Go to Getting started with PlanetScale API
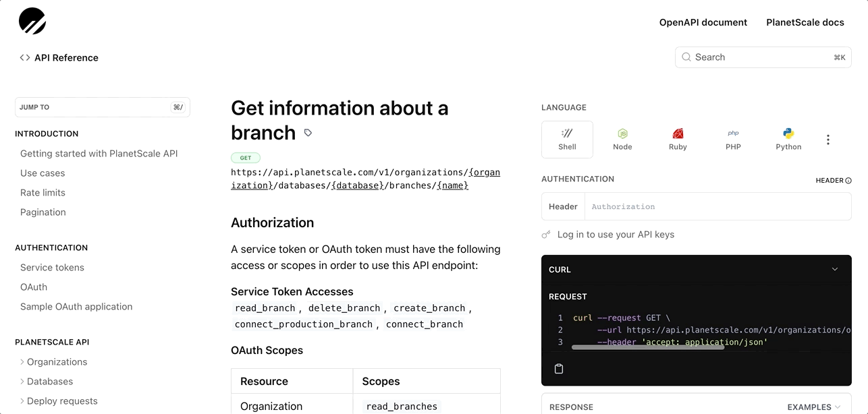 [x=99, y=154]
